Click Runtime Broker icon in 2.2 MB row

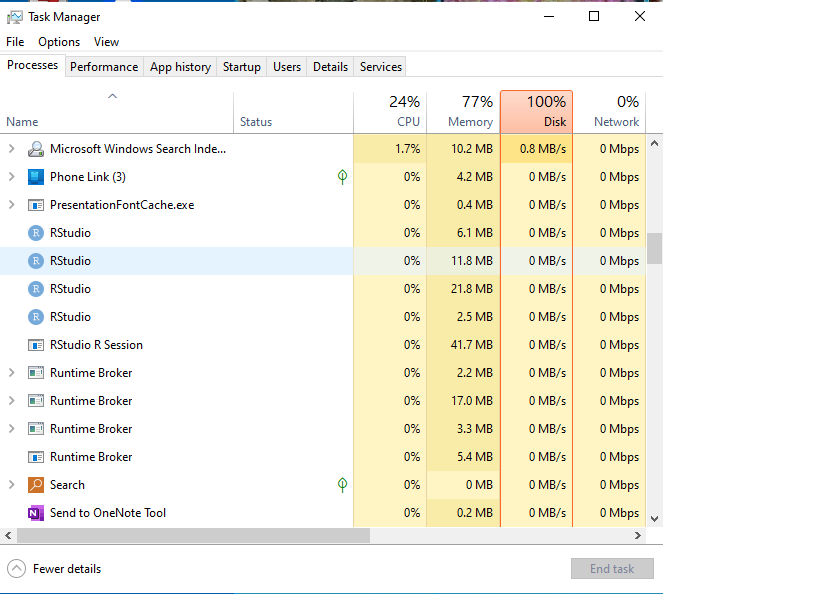[36, 373]
